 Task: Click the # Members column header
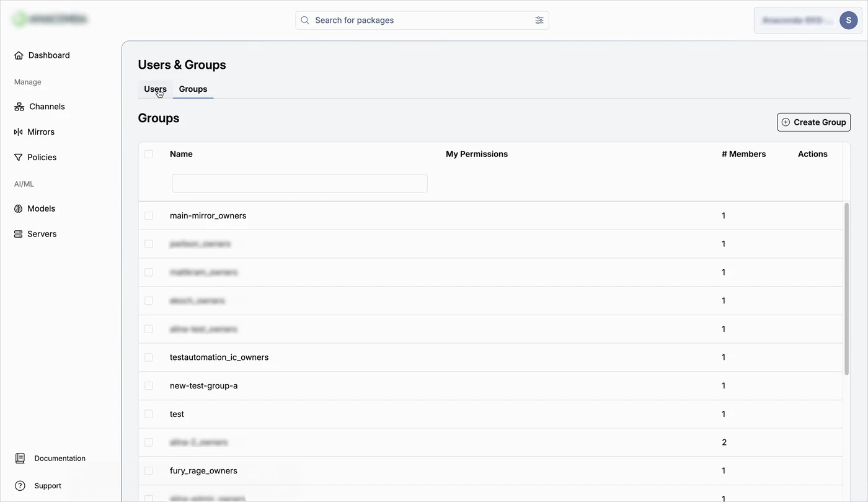point(743,154)
